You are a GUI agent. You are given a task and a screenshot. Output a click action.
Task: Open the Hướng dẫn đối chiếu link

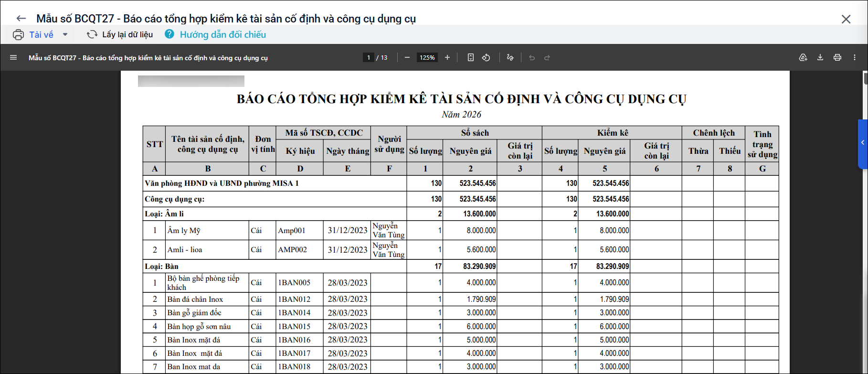click(222, 34)
